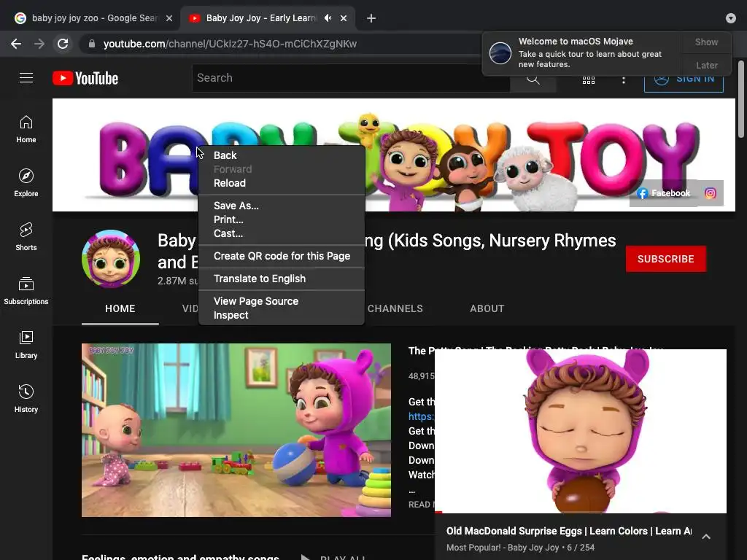Click Later on the macOS Mojave notification
The image size is (747, 560).
tap(706, 65)
